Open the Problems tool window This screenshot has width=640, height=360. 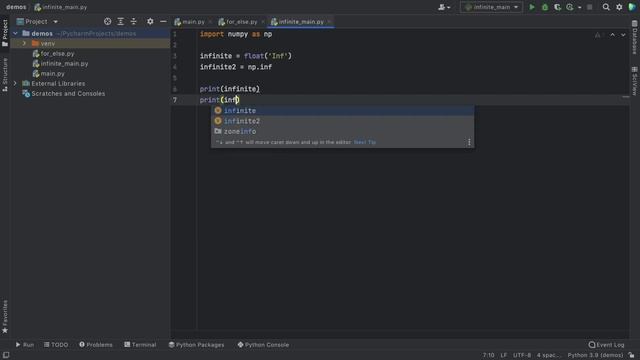click(96, 345)
